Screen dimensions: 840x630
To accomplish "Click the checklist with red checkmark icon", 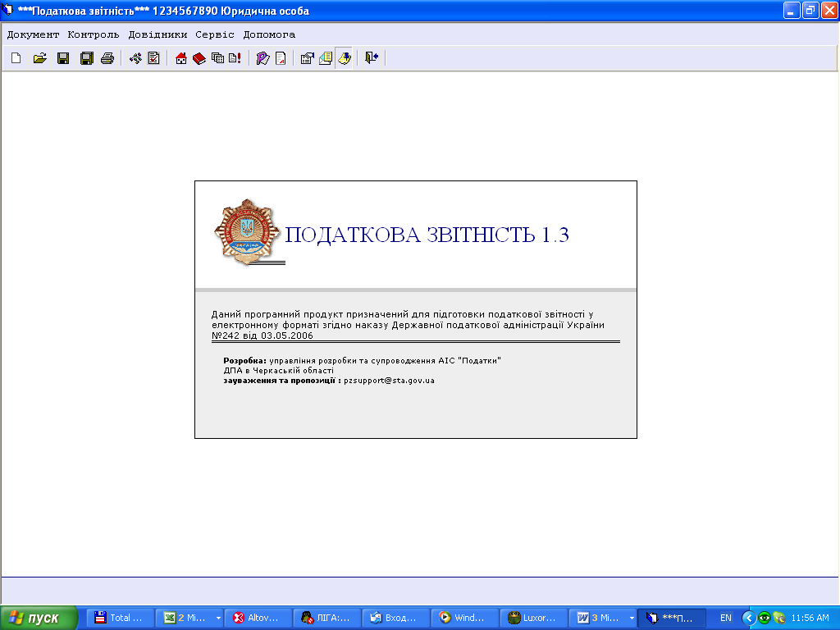I will point(153,58).
